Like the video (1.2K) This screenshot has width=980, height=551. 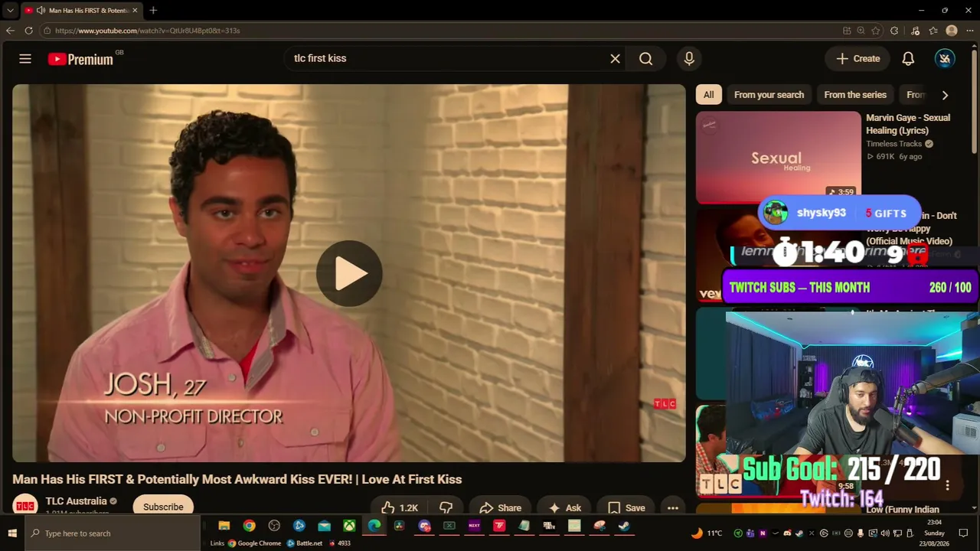399,507
